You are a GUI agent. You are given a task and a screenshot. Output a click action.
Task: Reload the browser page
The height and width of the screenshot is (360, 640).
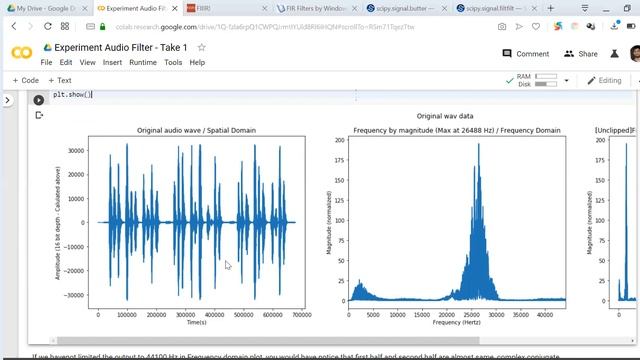point(48,27)
